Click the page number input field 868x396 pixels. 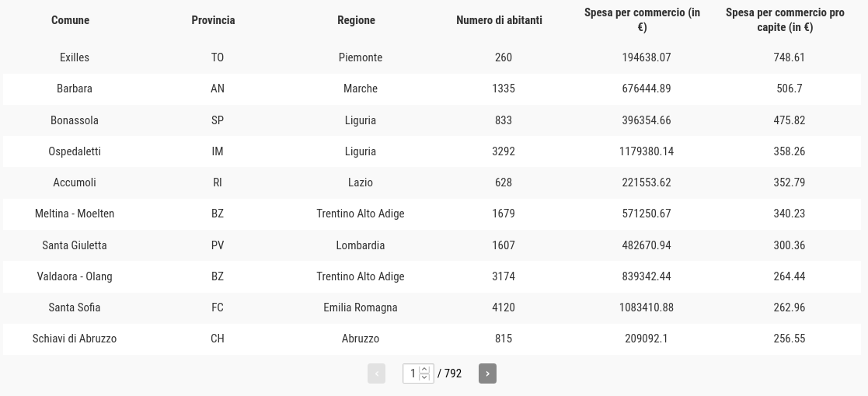412,373
